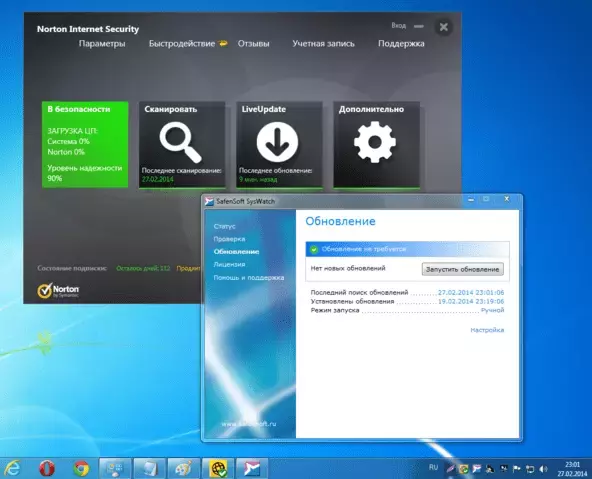Click the Продлить renewal link in Norton
592x479 pixels.
point(188,268)
